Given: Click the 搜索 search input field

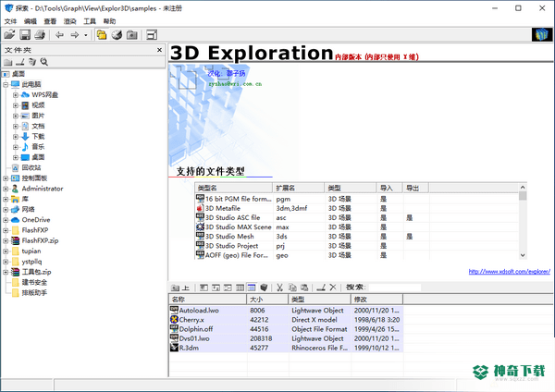Looking at the screenshot, I should click(394, 288).
